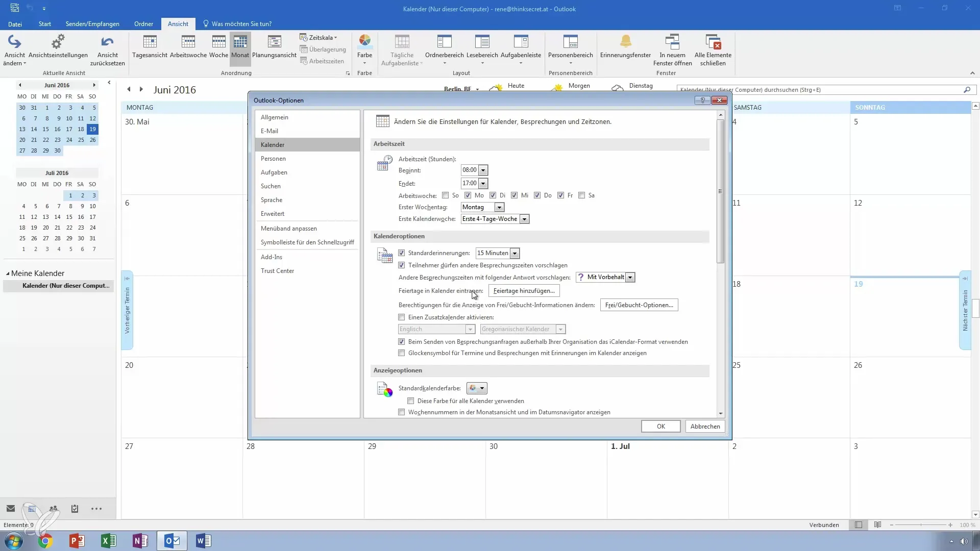Confirm dialog with OK
980x551 pixels.
[x=660, y=427]
